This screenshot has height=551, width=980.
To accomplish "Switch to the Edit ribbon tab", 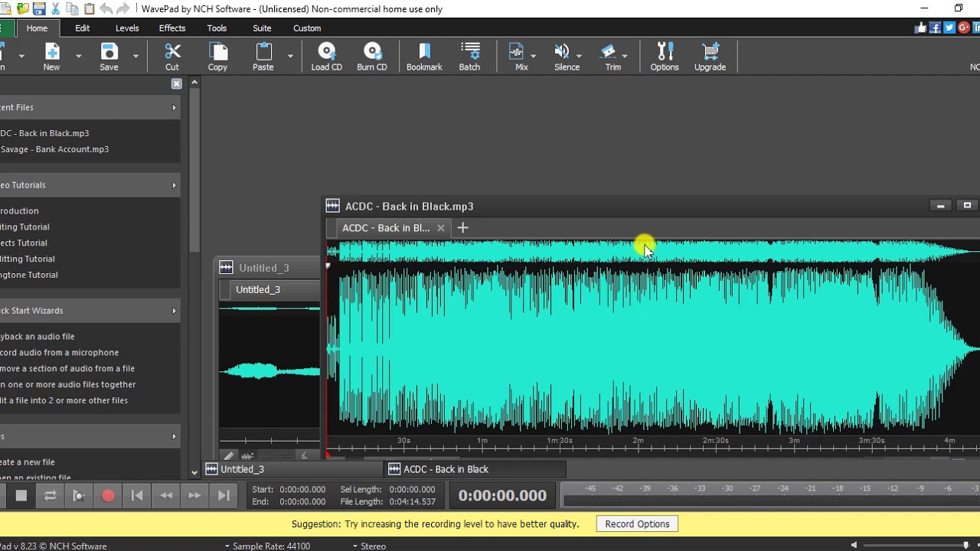I will click(83, 28).
